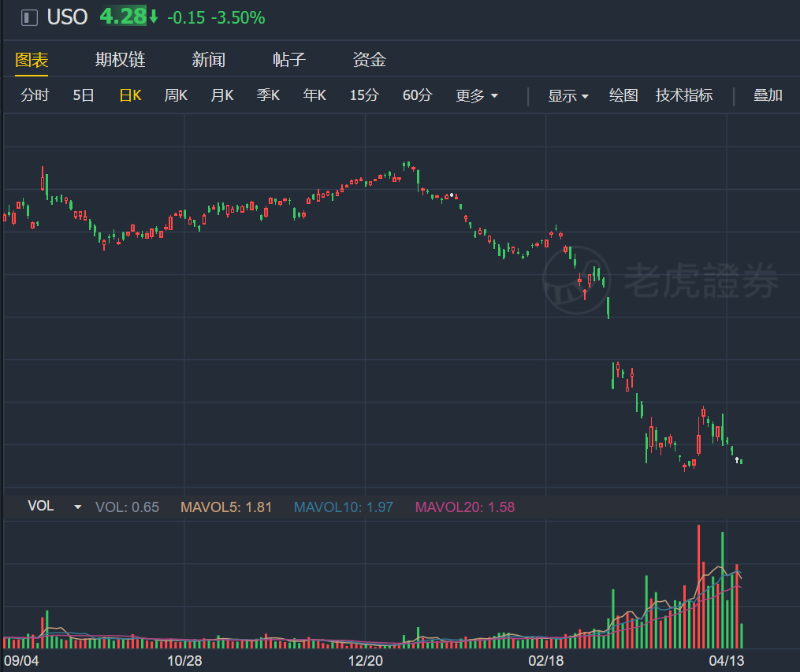The image size is (800, 672).
Task: Click the USO ticker symbol
Action: click(67, 17)
